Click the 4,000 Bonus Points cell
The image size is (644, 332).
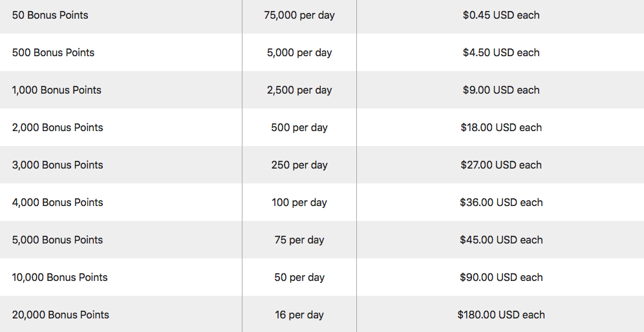58,202
